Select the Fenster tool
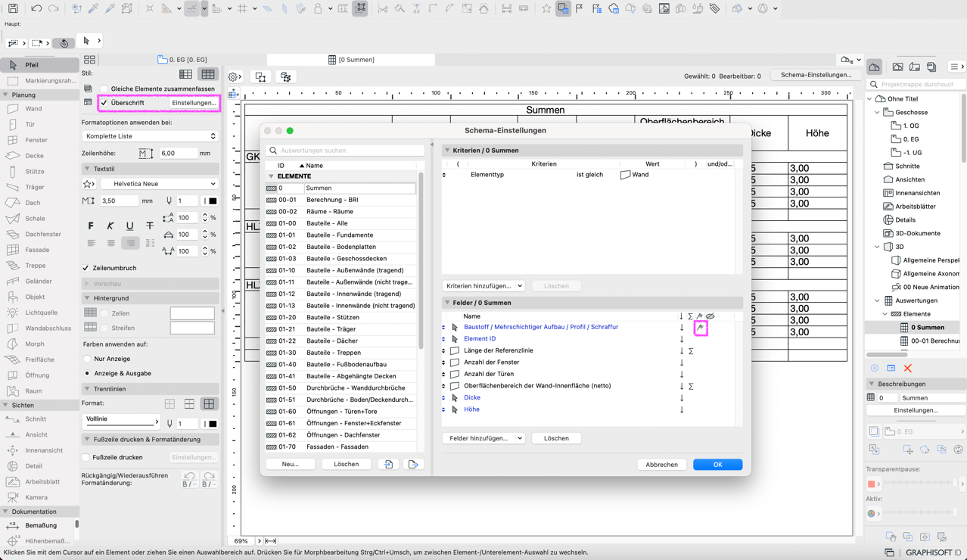967x560 pixels. coord(39,140)
